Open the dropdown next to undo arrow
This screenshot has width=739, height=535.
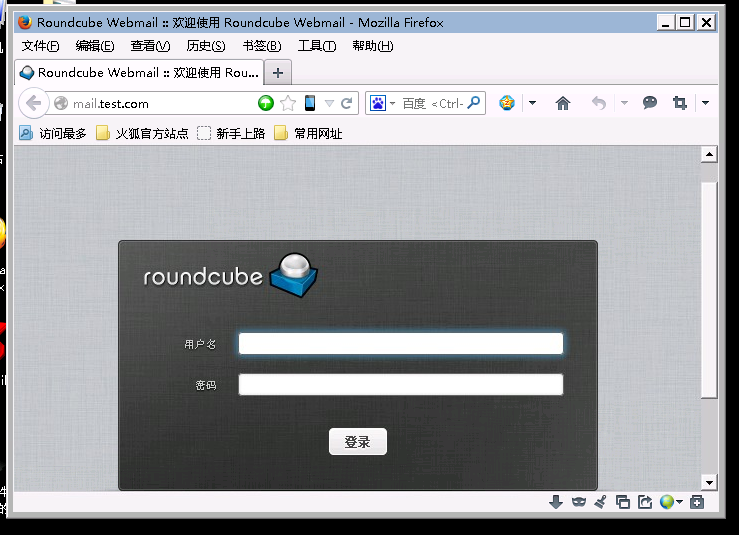click(x=624, y=103)
